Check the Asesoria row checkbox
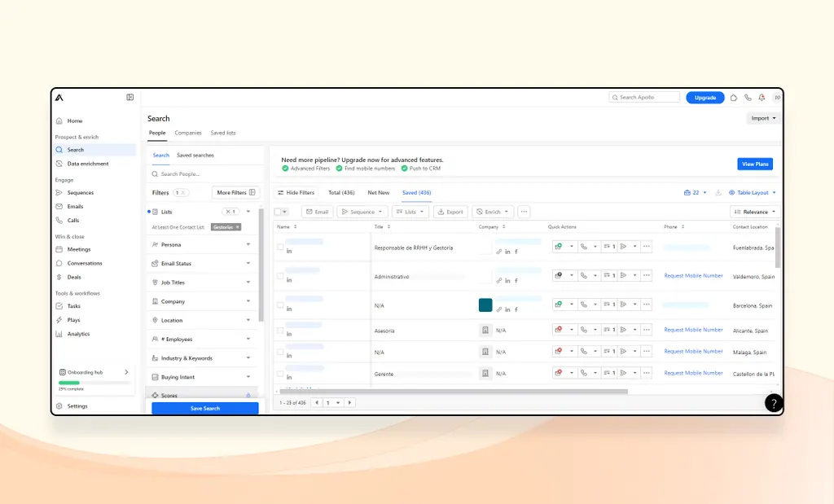Screen dimensions: 834x504 280,330
